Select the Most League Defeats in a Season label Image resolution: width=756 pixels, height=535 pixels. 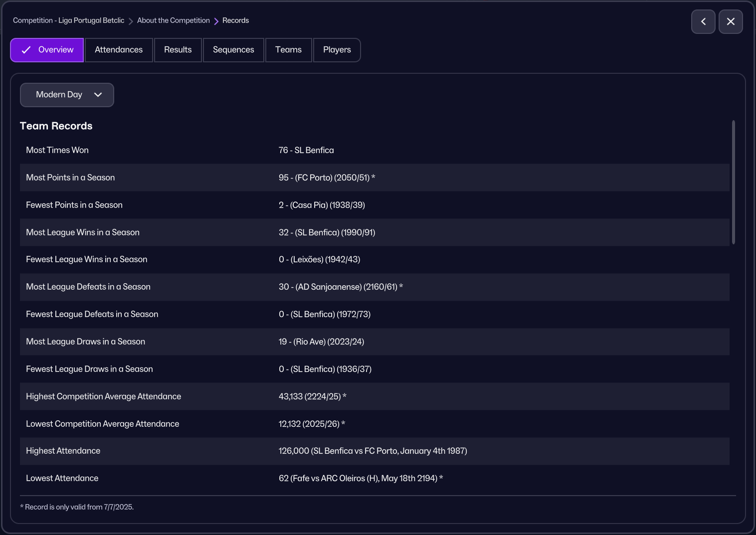[x=88, y=287]
